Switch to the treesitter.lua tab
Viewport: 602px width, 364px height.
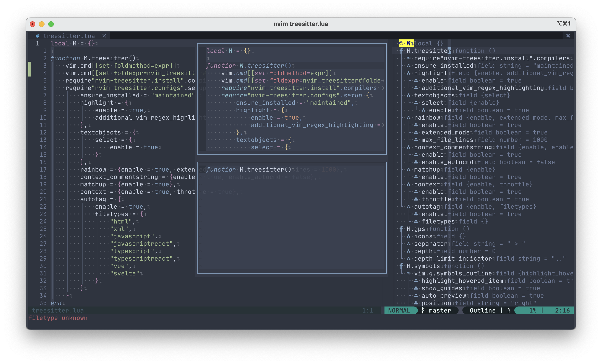[69, 36]
